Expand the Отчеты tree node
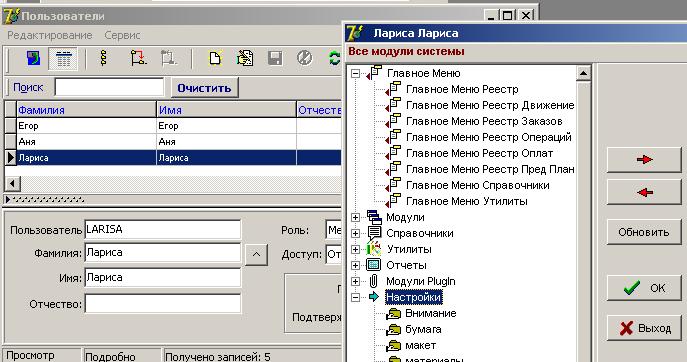 tap(355, 265)
